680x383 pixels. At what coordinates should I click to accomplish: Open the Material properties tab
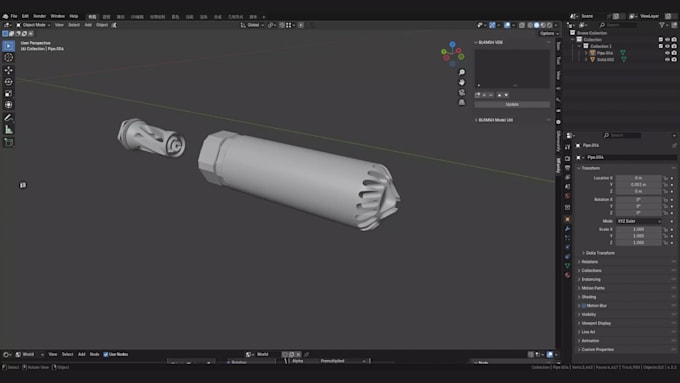pyautogui.click(x=567, y=275)
